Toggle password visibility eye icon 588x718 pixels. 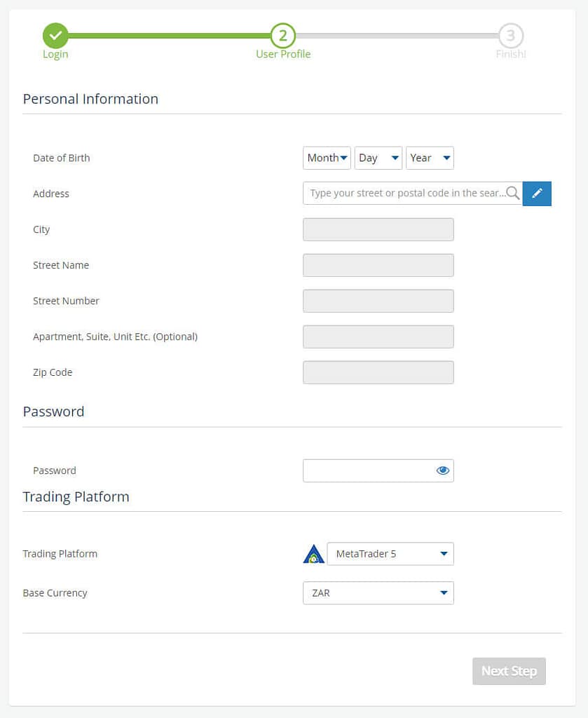(x=442, y=470)
